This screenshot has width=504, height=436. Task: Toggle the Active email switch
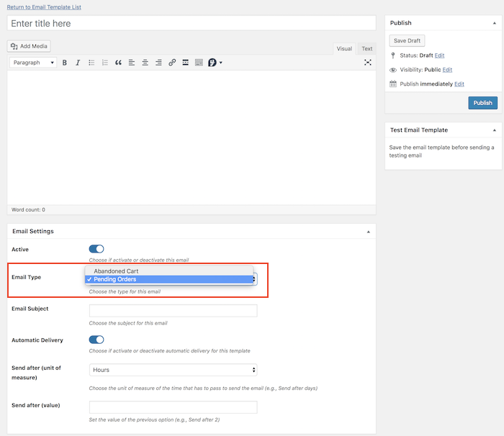click(96, 249)
